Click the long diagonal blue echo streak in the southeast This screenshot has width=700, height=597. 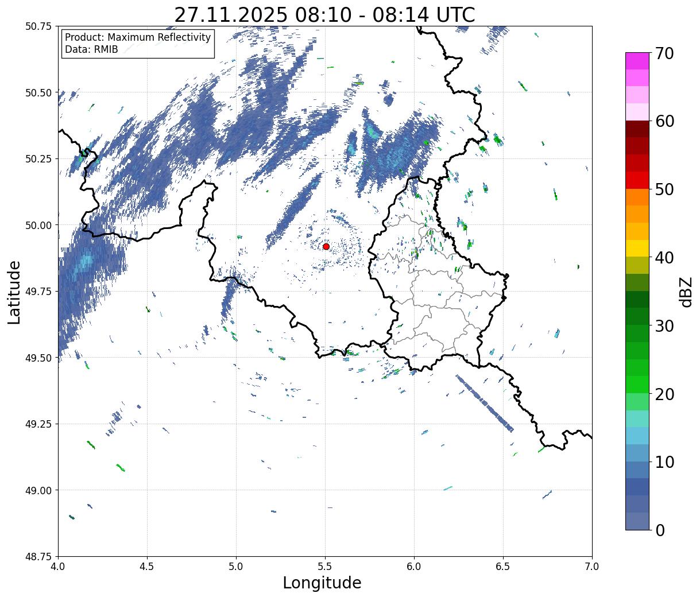[x=485, y=403]
